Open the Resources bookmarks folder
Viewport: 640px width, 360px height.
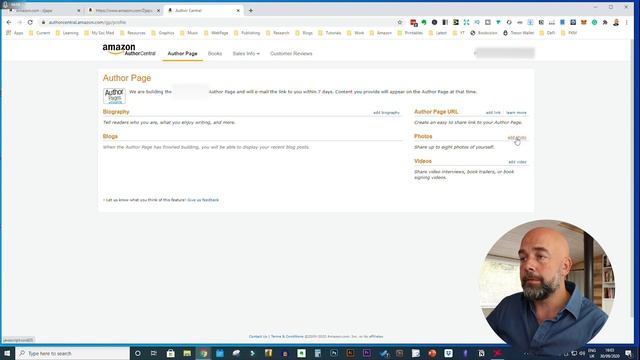pos(133,33)
